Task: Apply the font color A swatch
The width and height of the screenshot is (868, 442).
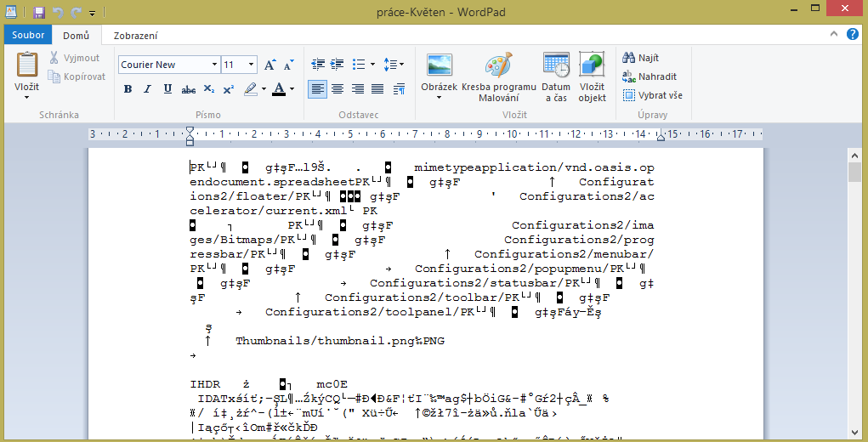Action: tap(279, 89)
